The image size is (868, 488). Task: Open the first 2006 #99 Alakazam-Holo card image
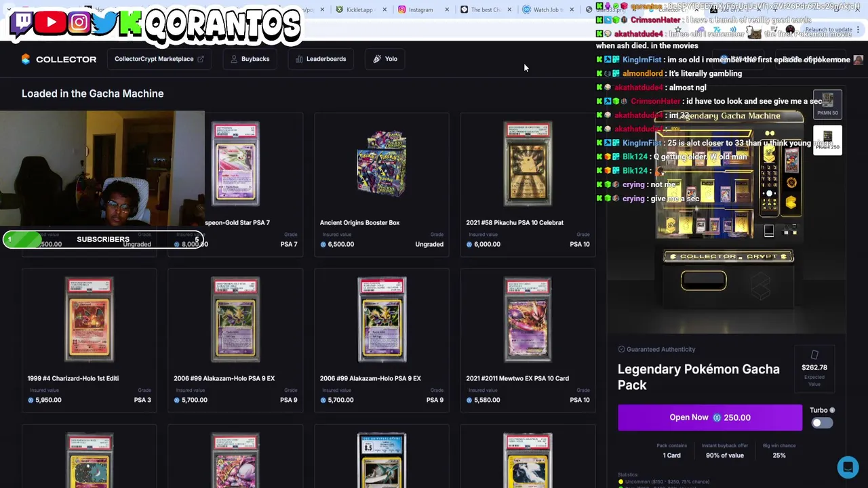(x=235, y=320)
